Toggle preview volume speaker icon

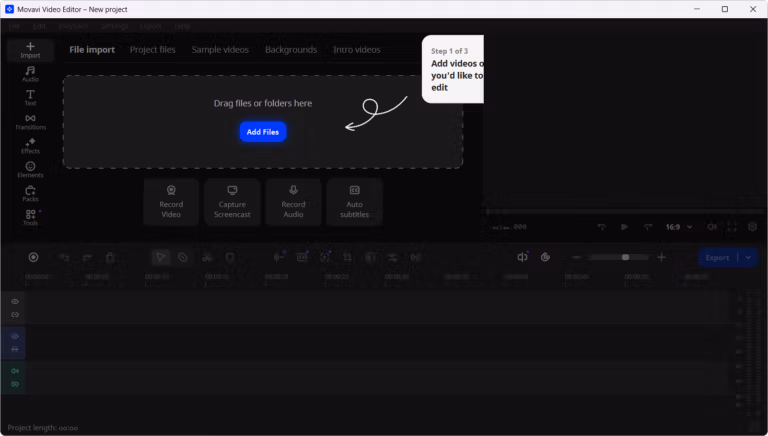point(712,227)
